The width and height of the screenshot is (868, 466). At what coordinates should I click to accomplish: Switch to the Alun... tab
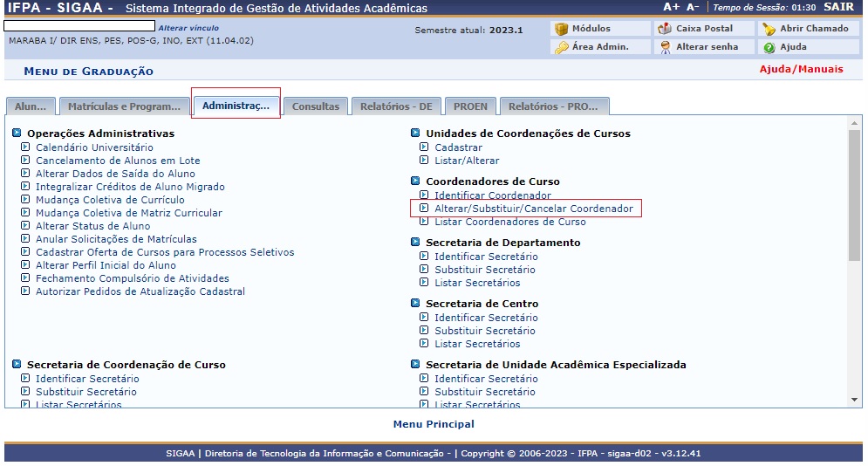click(x=31, y=106)
